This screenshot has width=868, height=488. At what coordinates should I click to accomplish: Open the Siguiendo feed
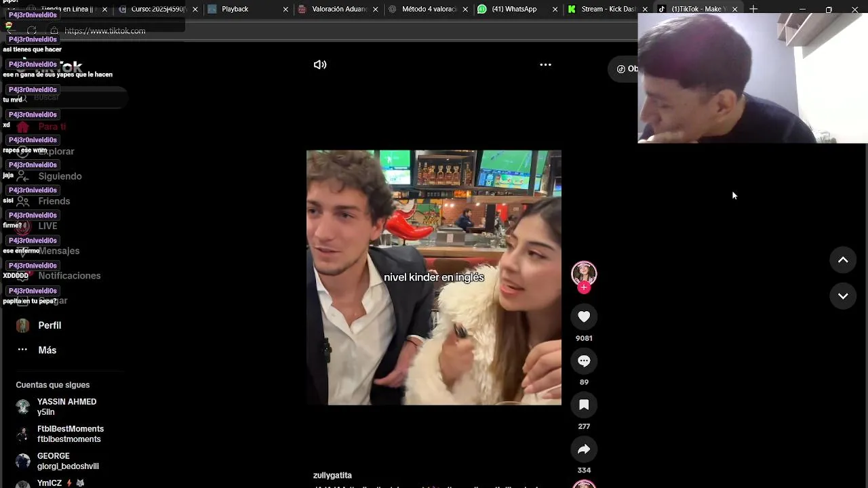[x=60, y=176]
